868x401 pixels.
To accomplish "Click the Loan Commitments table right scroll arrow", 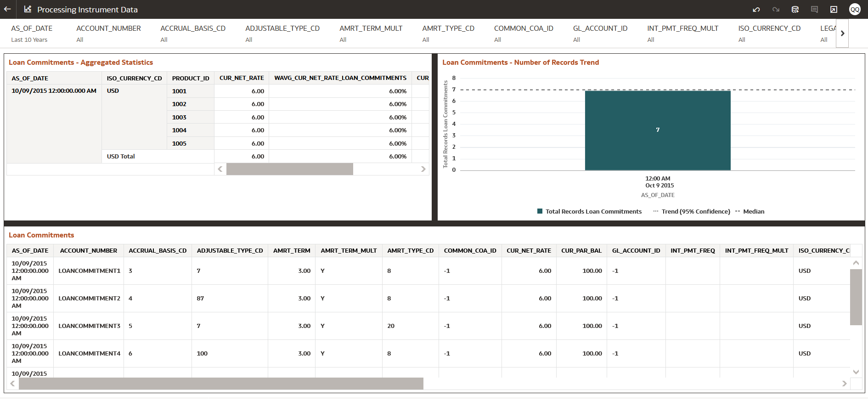I will point(844,384).
